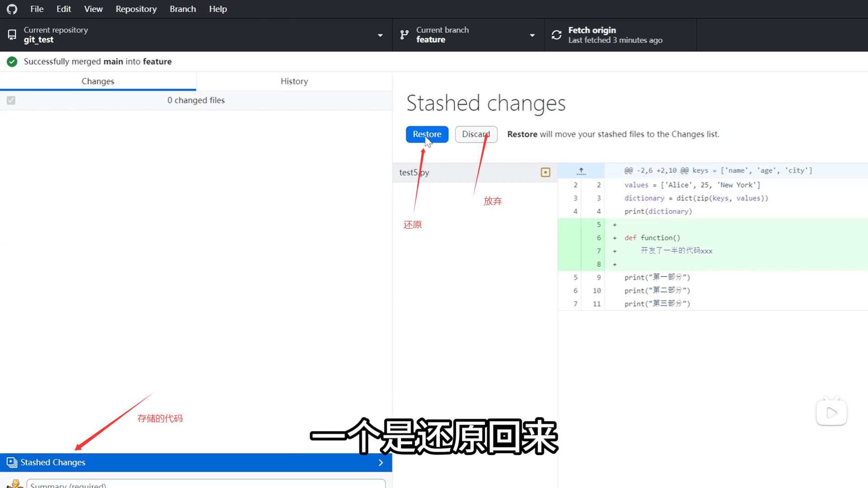Open the Repository menu
The width and height of the screenshot is (868, 488).
click(136, 9)
